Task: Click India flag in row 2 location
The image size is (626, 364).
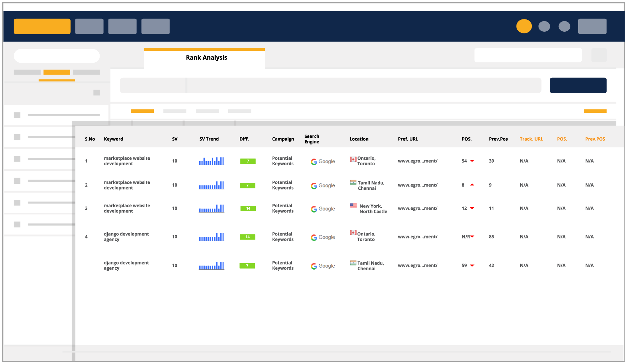Action: point(353,183)
